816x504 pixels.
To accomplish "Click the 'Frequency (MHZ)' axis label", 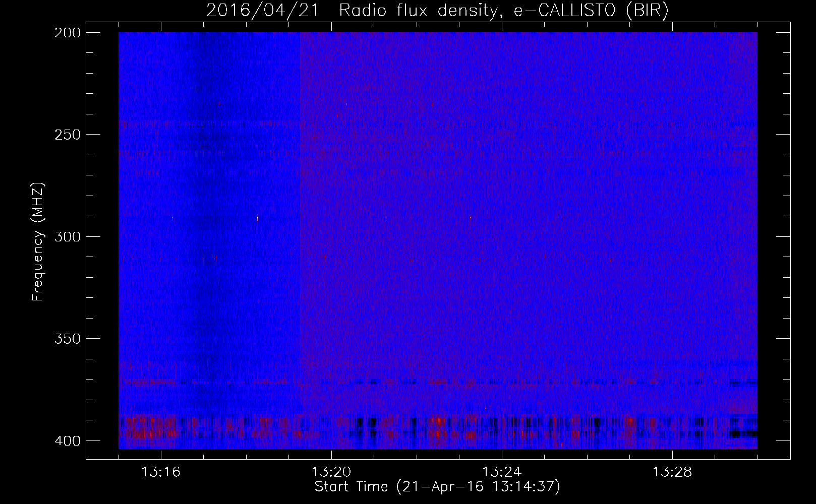I will click(x=38, y=242).
